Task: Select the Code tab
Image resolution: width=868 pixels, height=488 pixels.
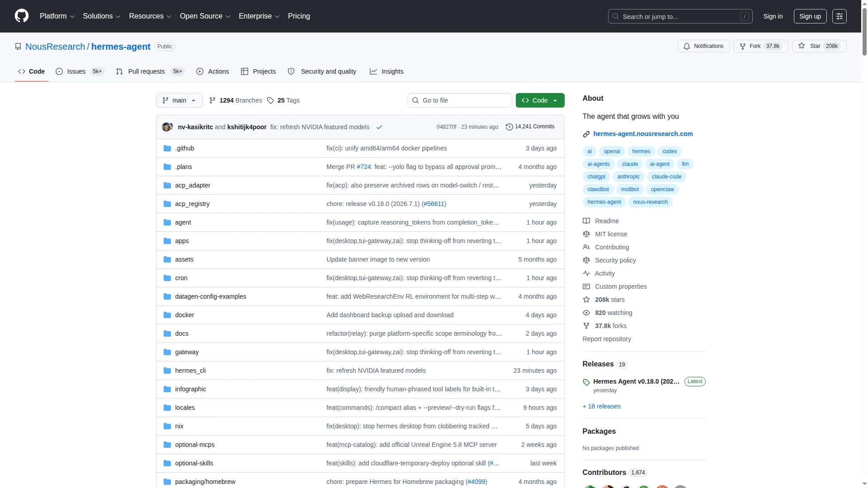Action: point(32,71)
